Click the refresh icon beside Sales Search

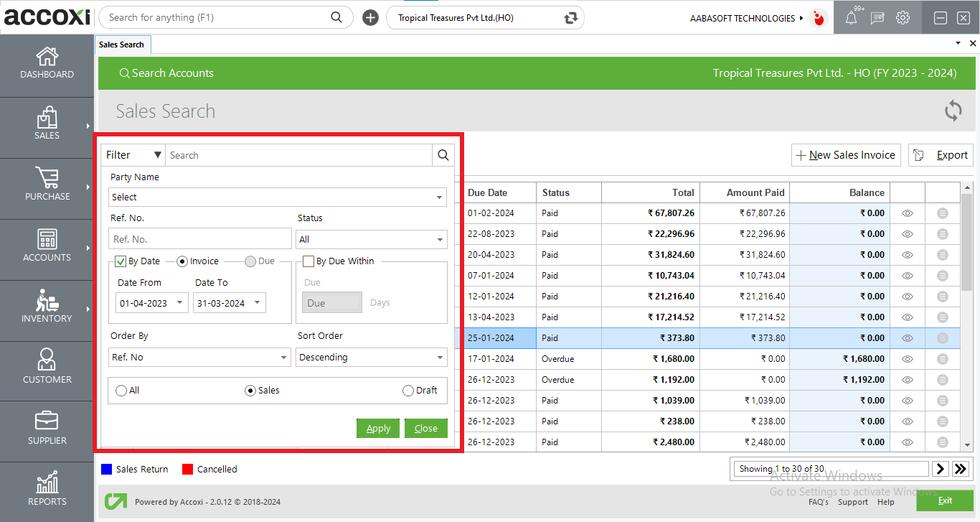pos(953,111)
